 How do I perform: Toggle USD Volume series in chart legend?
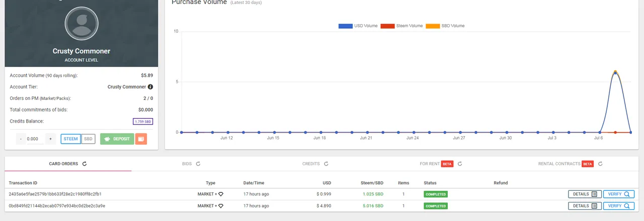358,26
